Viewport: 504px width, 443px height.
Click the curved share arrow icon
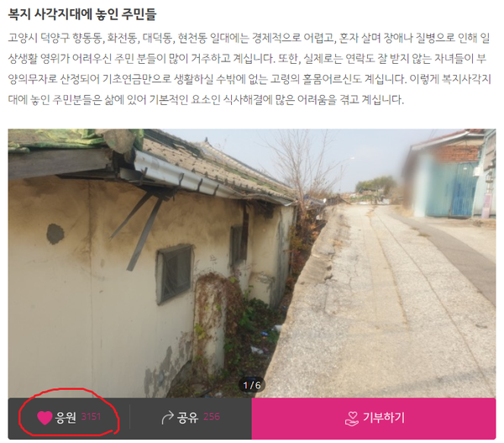click(x=167, y=418)
